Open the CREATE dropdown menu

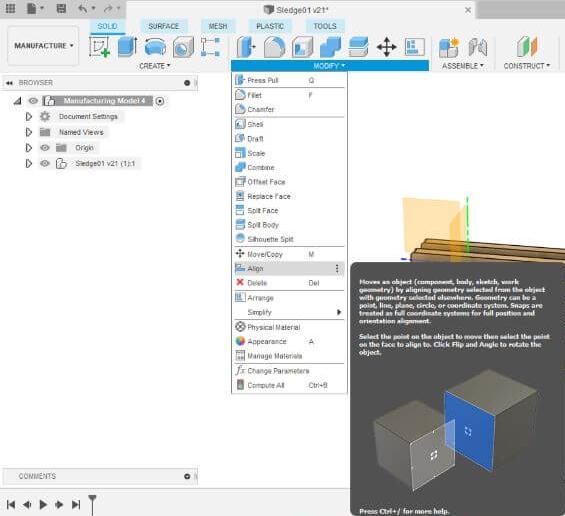pyautogui.click(x=155, y=66)
